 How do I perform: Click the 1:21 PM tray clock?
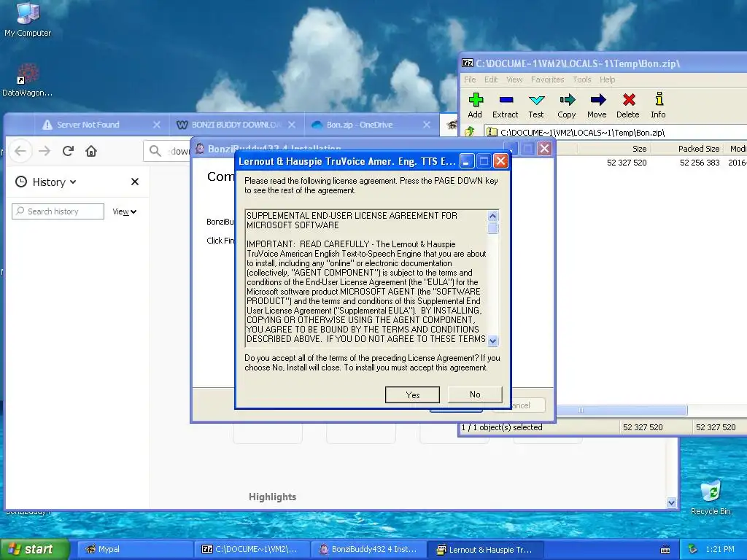720,549
